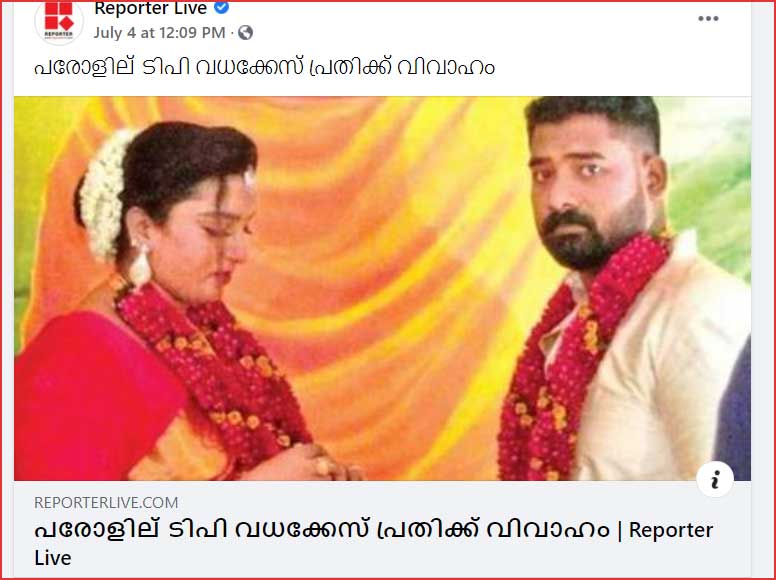Click the grey link card footer area
The height and width of the screenshot is (580, 776).
coord(382,529)
